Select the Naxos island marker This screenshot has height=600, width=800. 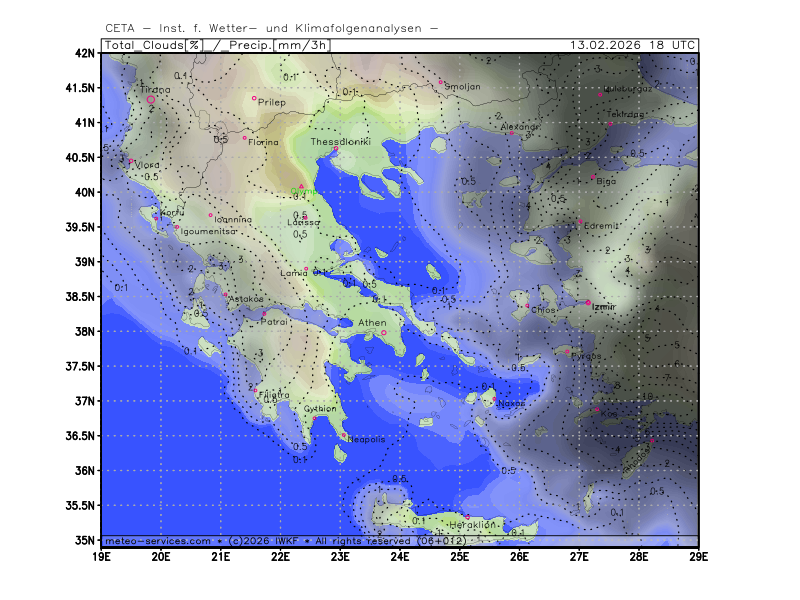pyautogui.click(x=494, y=399)
